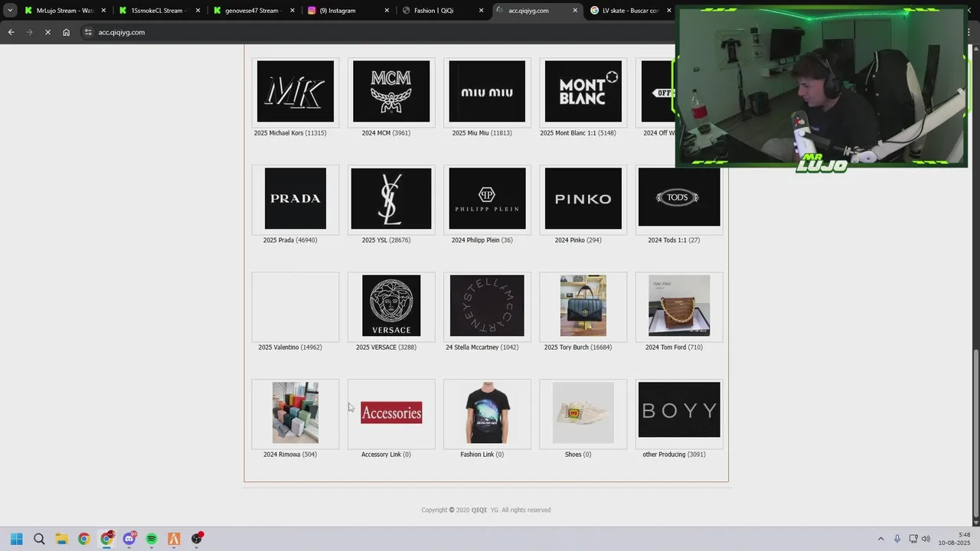Click 'Shoes (0)' text link

tap(578, 455)
